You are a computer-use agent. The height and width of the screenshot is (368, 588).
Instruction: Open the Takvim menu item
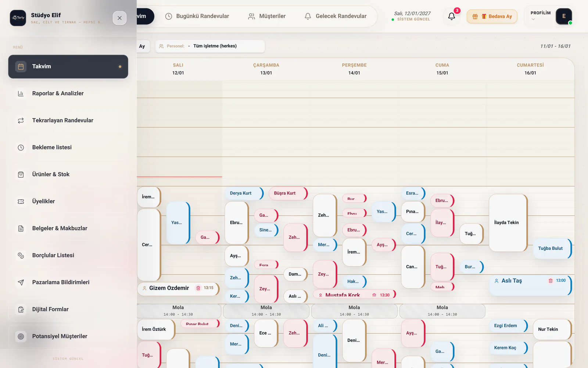(x=68, y=67)
